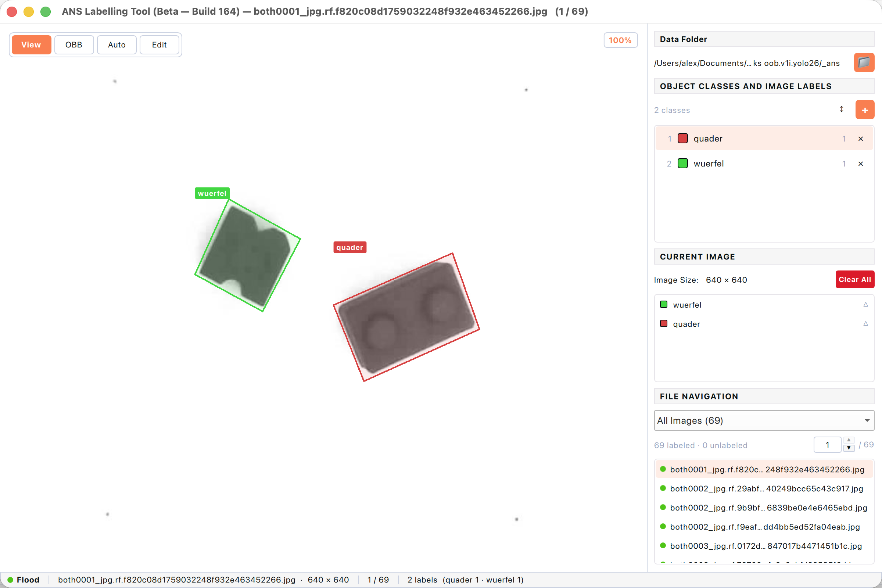Click the status bar file name entry

(177, 580)
